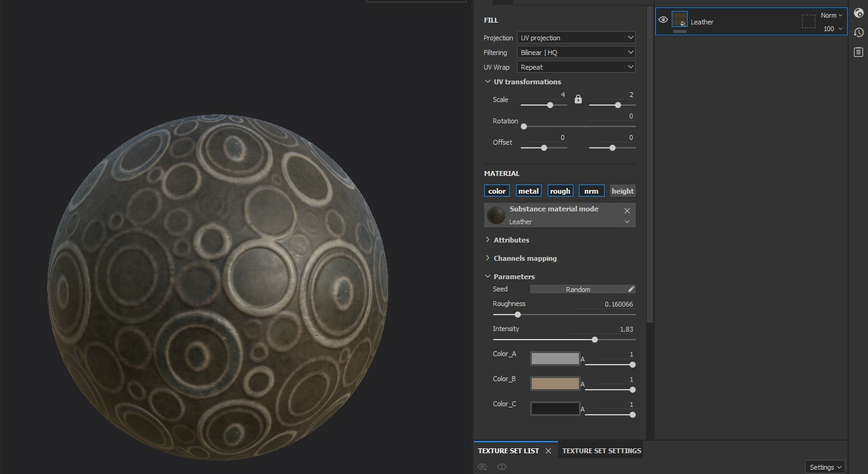Click the dashed mask placeholder on the Leather layer

pos(809,21)
